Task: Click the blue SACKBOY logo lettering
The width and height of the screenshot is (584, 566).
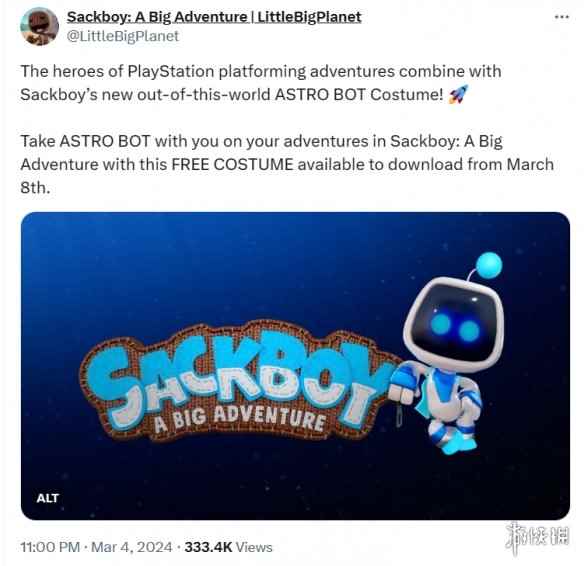Action: click(x=238, y=376)
